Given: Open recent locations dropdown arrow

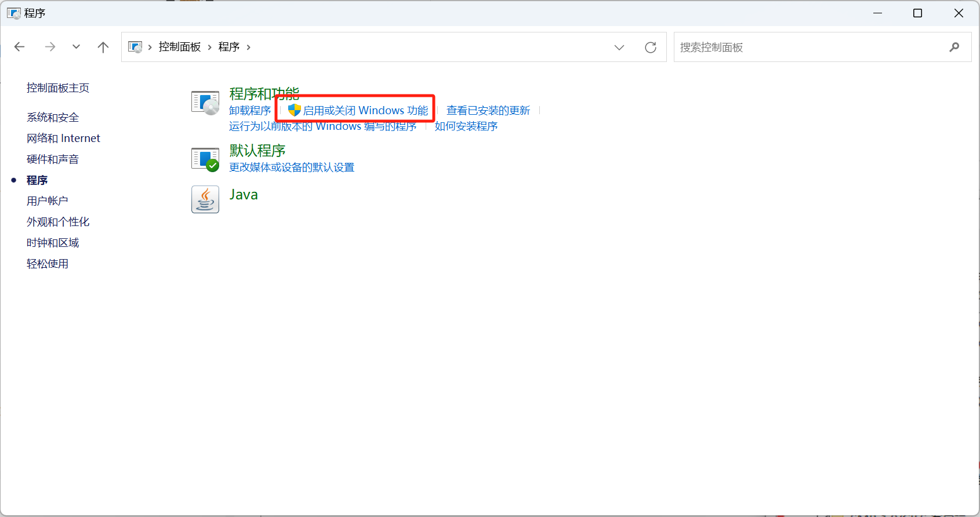Looking at the screenshot, I should click(x=76, y=47).
